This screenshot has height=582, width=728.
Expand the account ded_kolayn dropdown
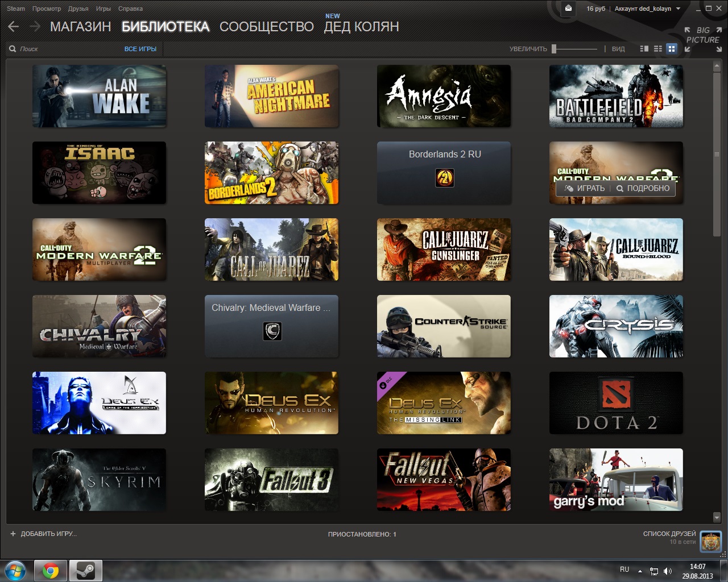[x=647, y=9]
